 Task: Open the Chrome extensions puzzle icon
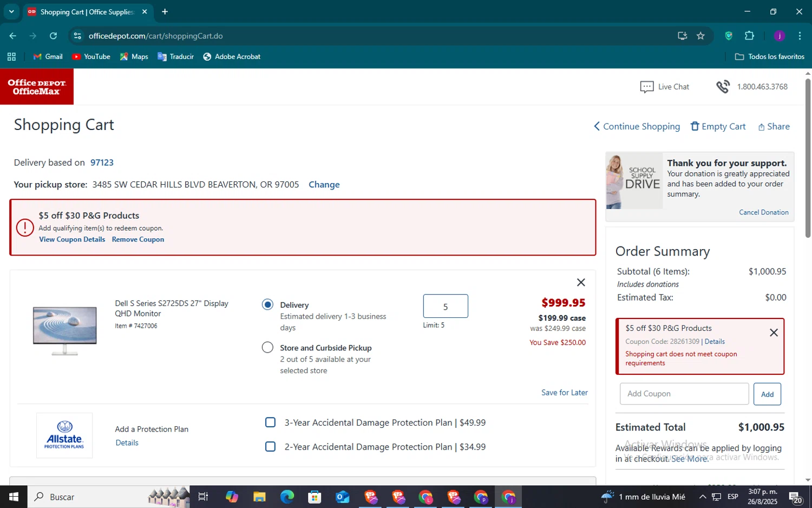(x=749, y=36)
